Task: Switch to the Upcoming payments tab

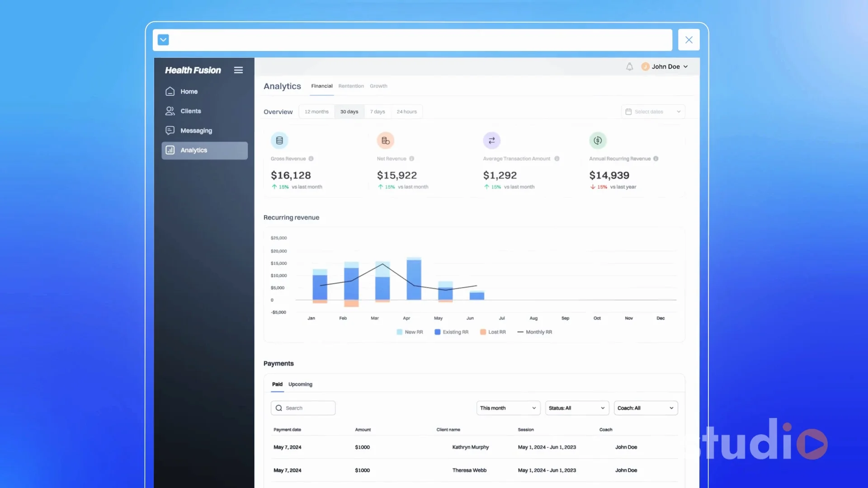Action: click(x=300, y=385)
